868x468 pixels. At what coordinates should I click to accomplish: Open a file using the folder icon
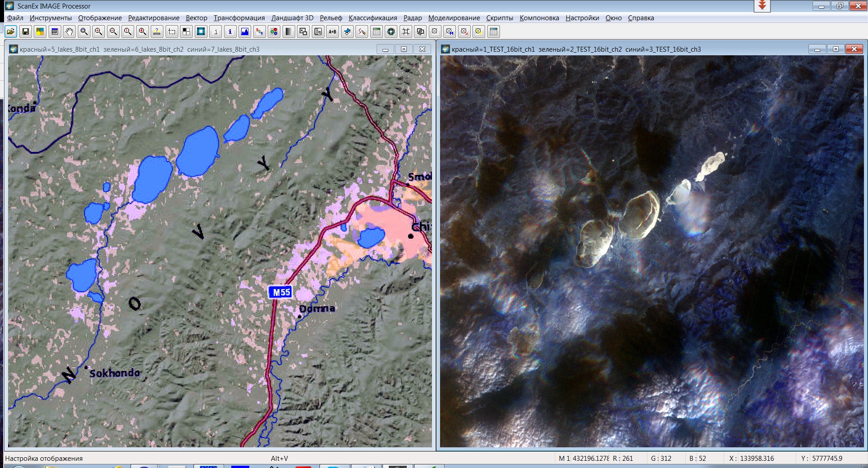tap(10, 31)
